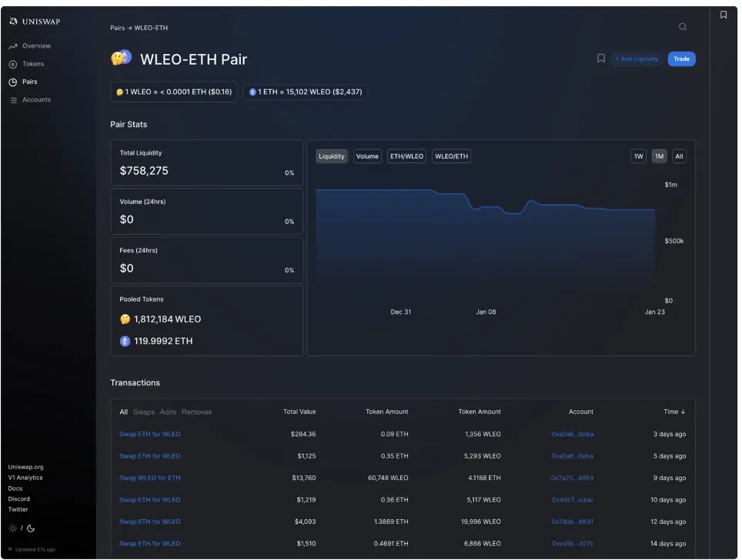Click the Account column header
The image size is (742, 560).
[580, 412]
